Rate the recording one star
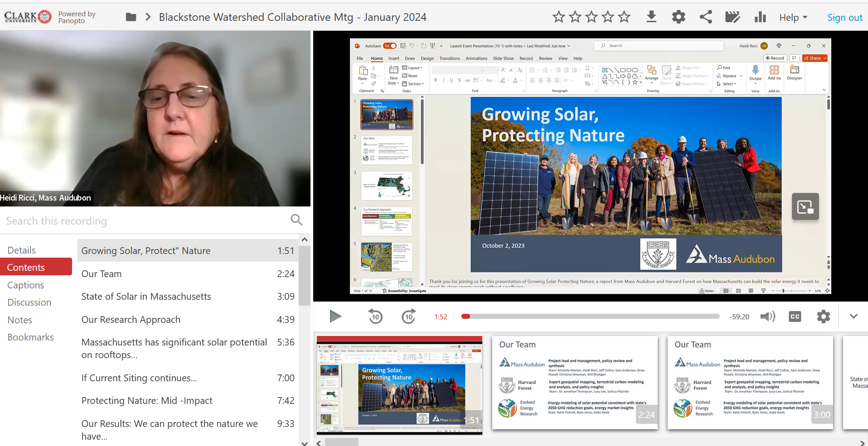The width and height of the screenshot is (868, 446). click(x=559, y=17)
